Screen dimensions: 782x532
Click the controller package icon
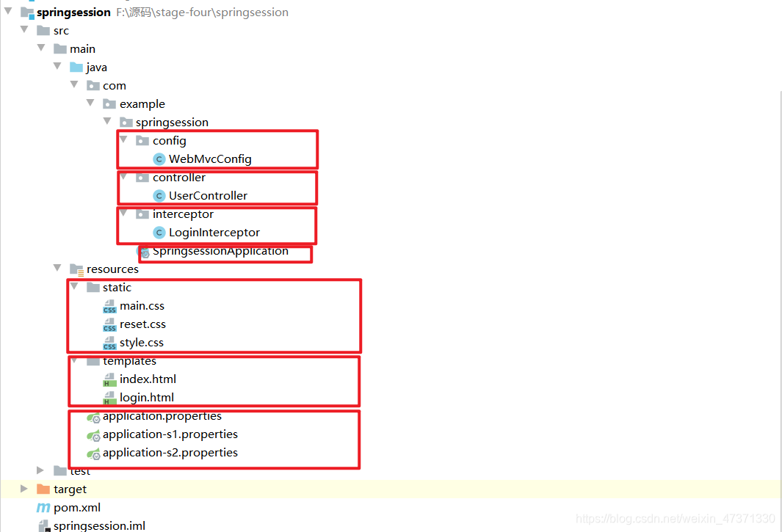pyautogui.click(x=142, y=178)
